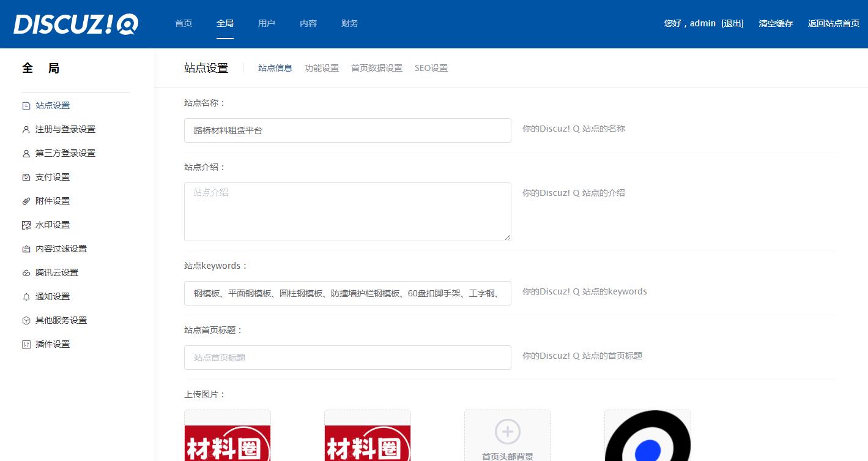Click into the 站点介绍 textarea
The height and width of the screenshot is (461, 868).
pyautogui.click(x=347, y=212)
